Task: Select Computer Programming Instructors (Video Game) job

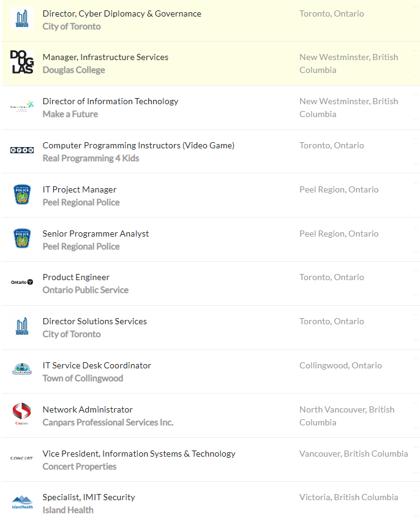Action: tap(138, 145)
